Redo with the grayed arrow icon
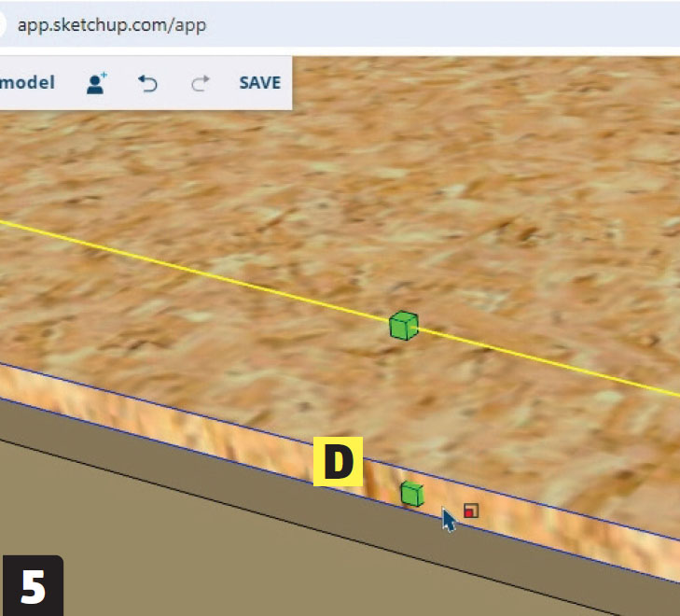The height and width of the screenshot is (616, 680). click(201, 83)
